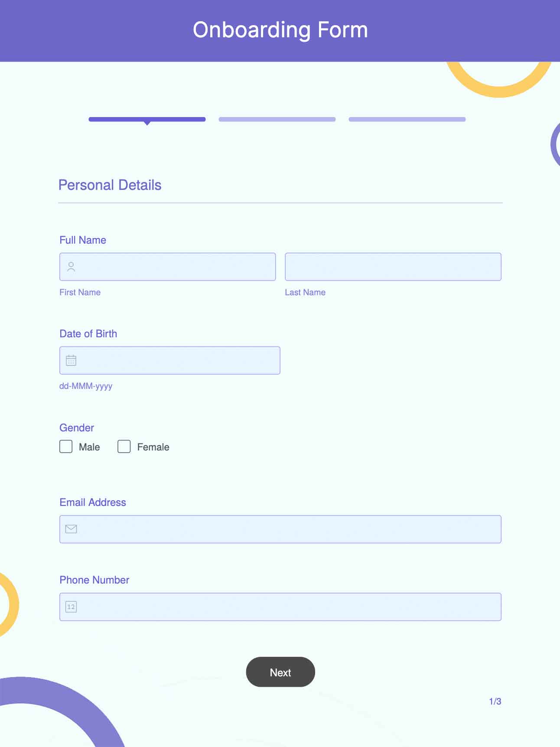Viewport: 560px width, 747px height.
Task: Click the Date of Birth input box
Action: pos(173,360)
